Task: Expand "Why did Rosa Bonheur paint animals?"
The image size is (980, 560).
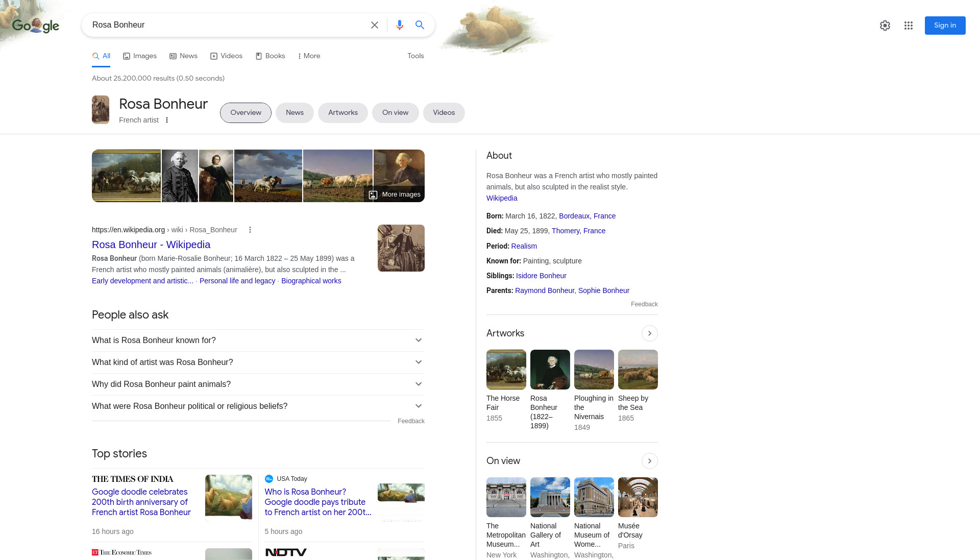Action: (x=258, y=384)
